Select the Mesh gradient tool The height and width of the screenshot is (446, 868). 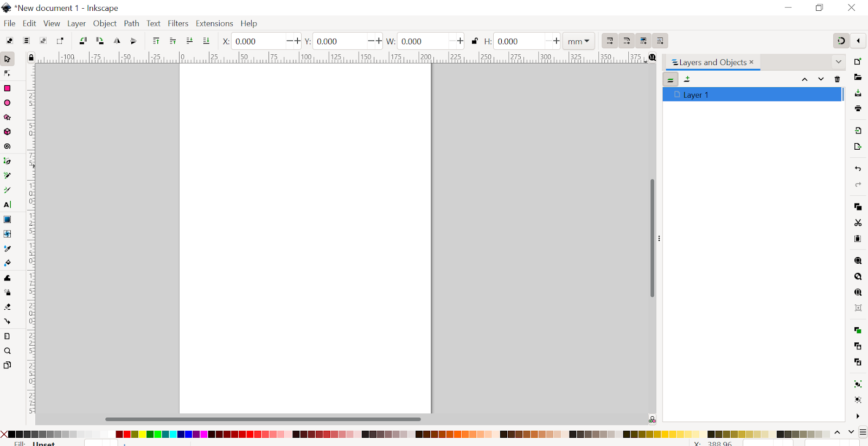[8, 234]
